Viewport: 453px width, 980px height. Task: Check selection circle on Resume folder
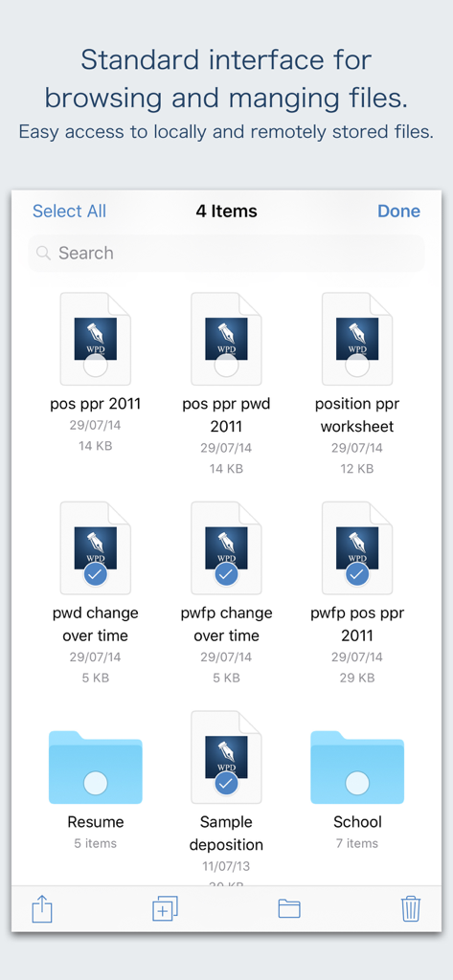tap(96, 783)
